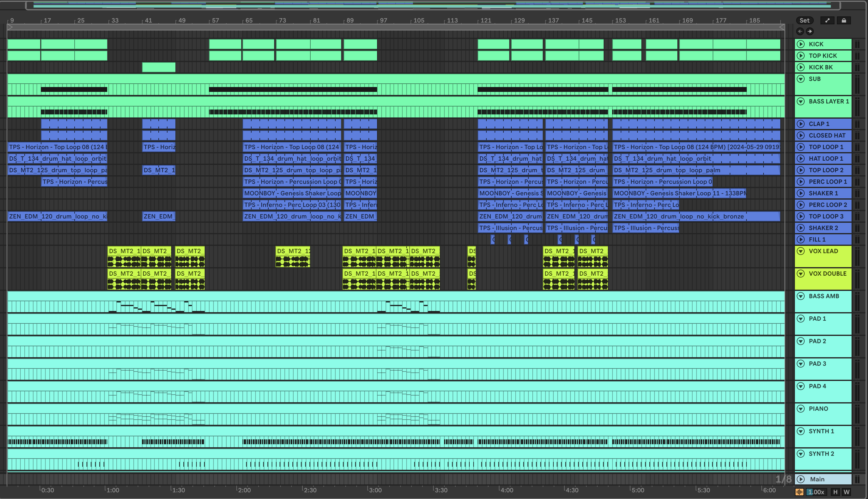Click the FILL 1 track fold icon
The image size is (868, 499).
tap(801, 239)
